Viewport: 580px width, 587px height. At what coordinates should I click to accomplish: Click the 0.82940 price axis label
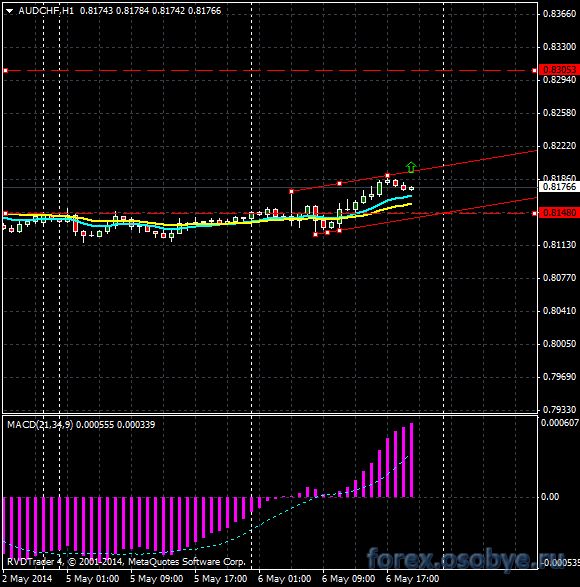(559, 80)
